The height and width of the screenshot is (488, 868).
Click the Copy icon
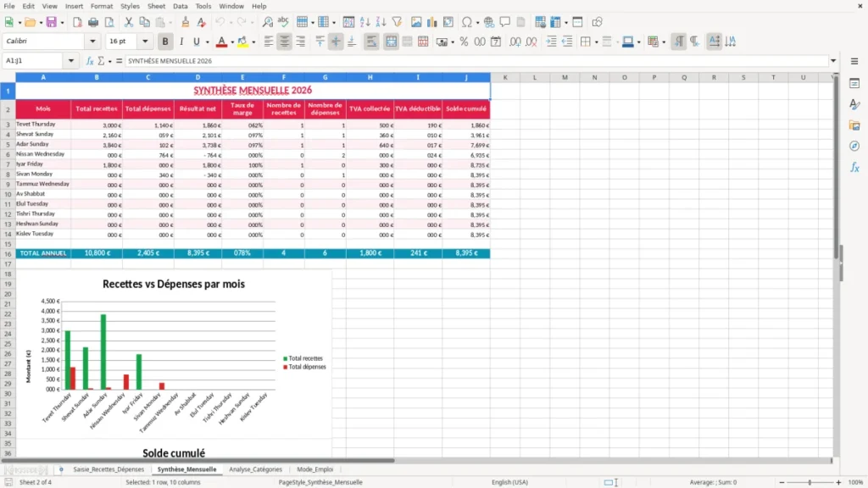click(144, 22)
